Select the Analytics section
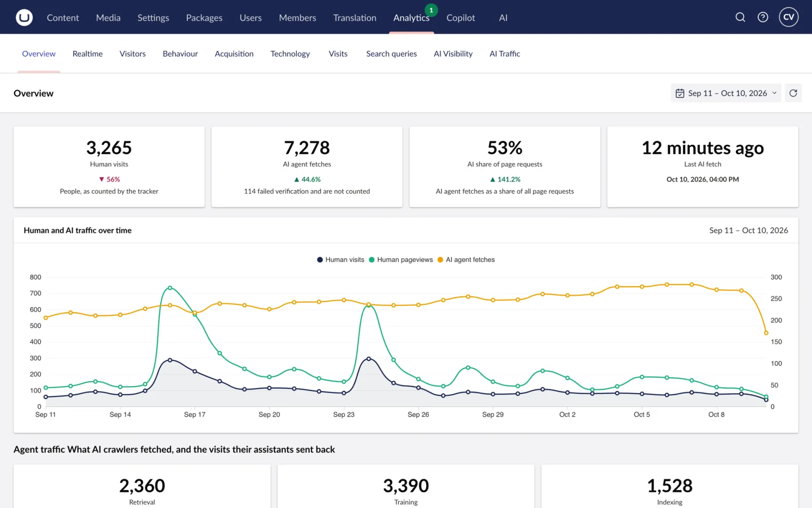Screen dimensions: 812x508 coord(411,18)
